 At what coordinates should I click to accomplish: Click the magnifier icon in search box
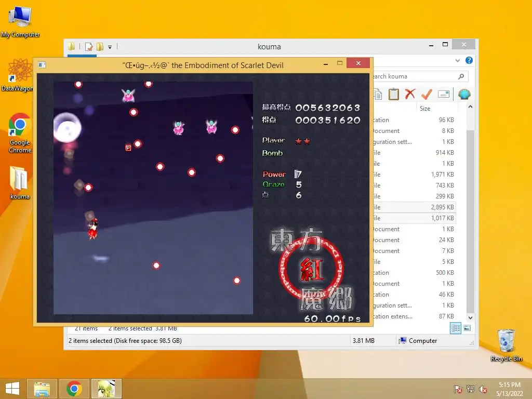tap(461, 76)
